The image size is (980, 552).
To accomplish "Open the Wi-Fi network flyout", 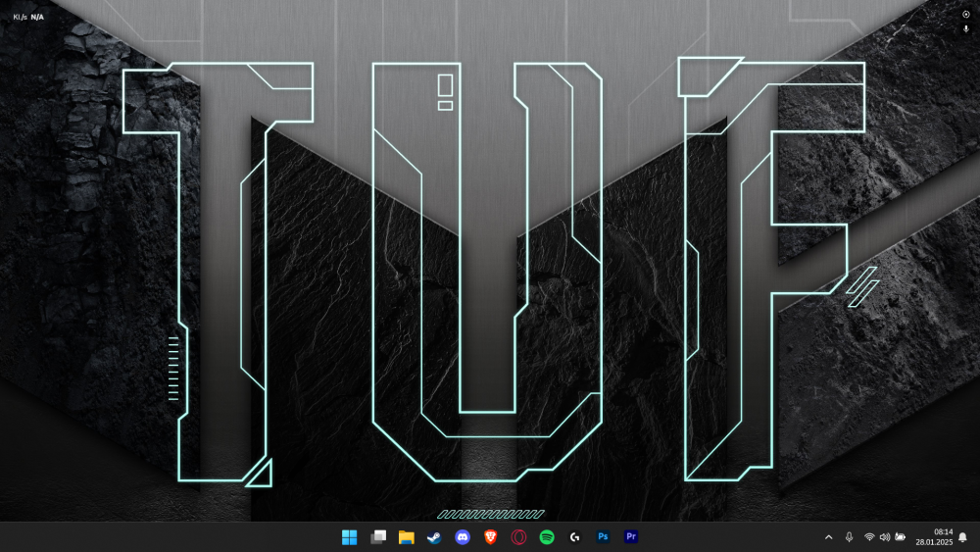I will pyautogui.click(x=869, y=537).
